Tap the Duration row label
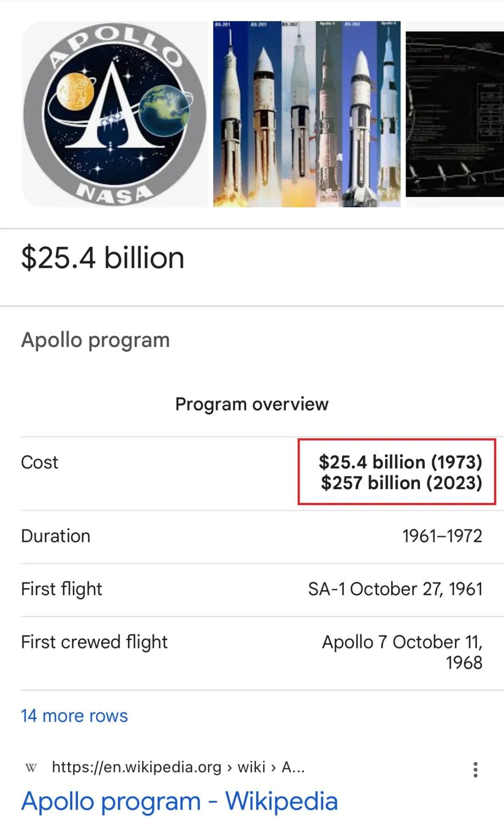 (56, 536)
